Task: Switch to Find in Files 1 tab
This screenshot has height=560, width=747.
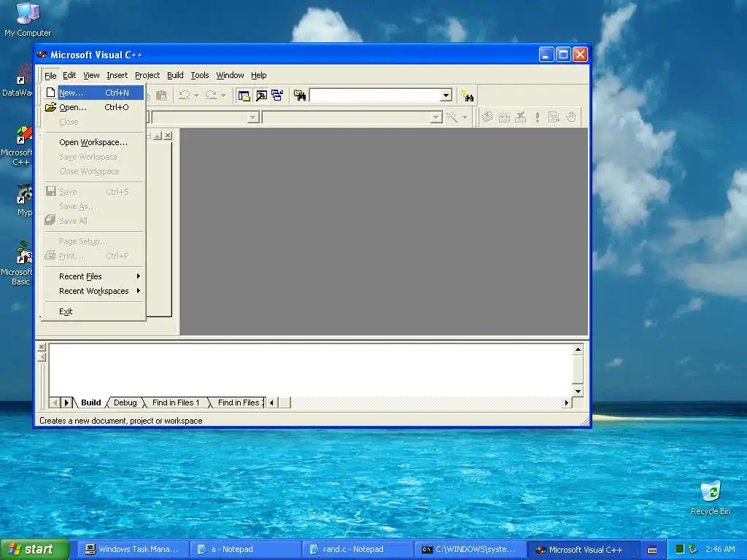Action: click(x=176, y=402)
